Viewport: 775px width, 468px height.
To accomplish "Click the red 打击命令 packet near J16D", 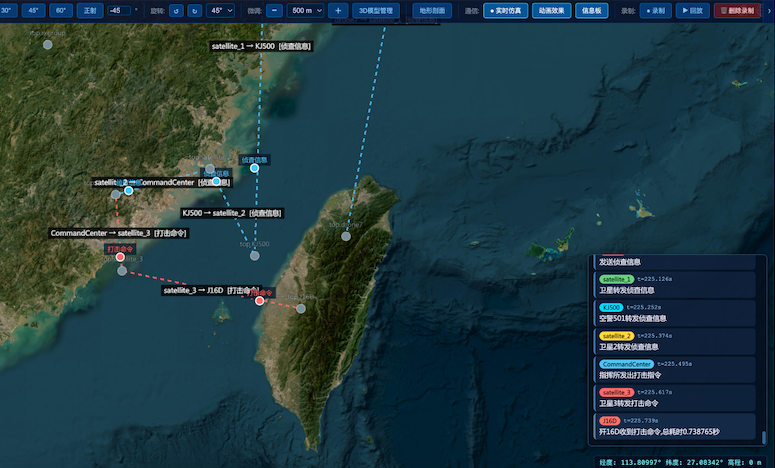I will click(259, 300).
